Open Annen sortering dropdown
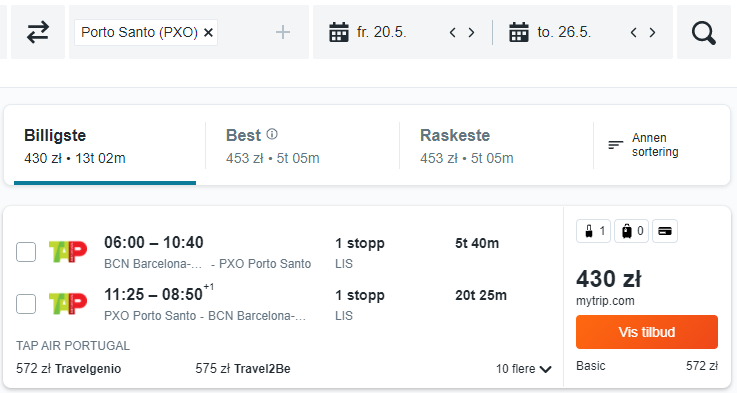737x393 pixels. tap(643, 145)
